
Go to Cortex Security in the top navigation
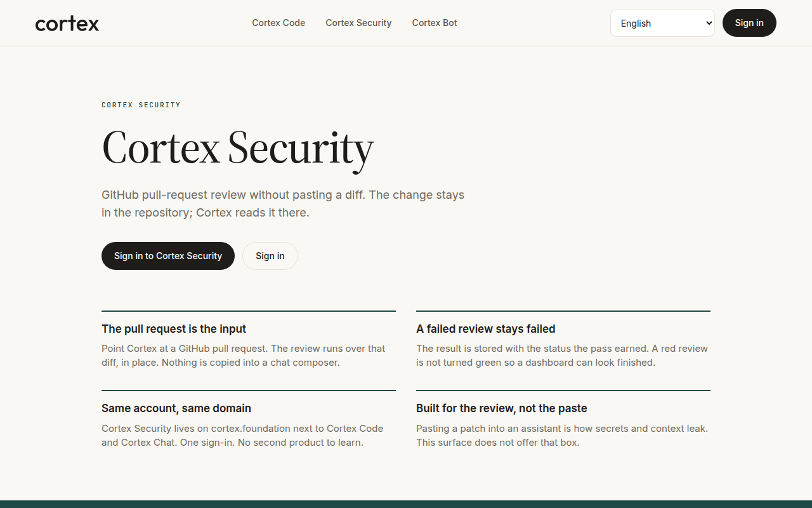tap(358, 23)
